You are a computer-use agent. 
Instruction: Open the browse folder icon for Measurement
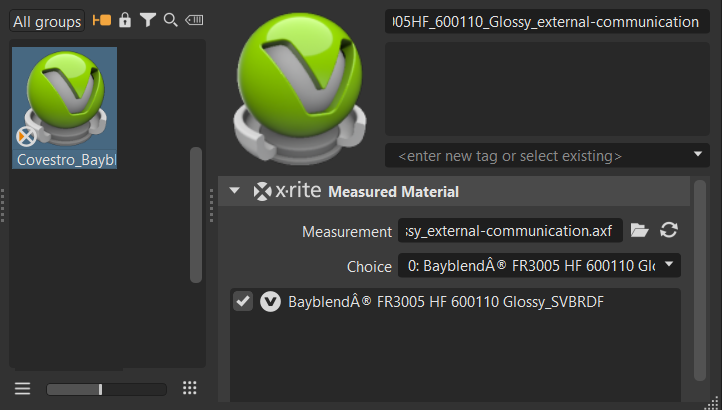639,229
